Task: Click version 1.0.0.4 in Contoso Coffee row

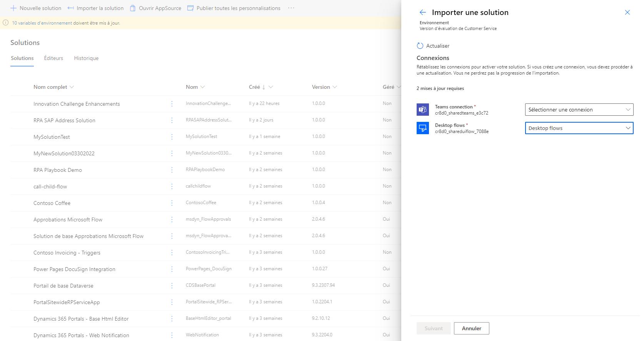Action: 319,203
